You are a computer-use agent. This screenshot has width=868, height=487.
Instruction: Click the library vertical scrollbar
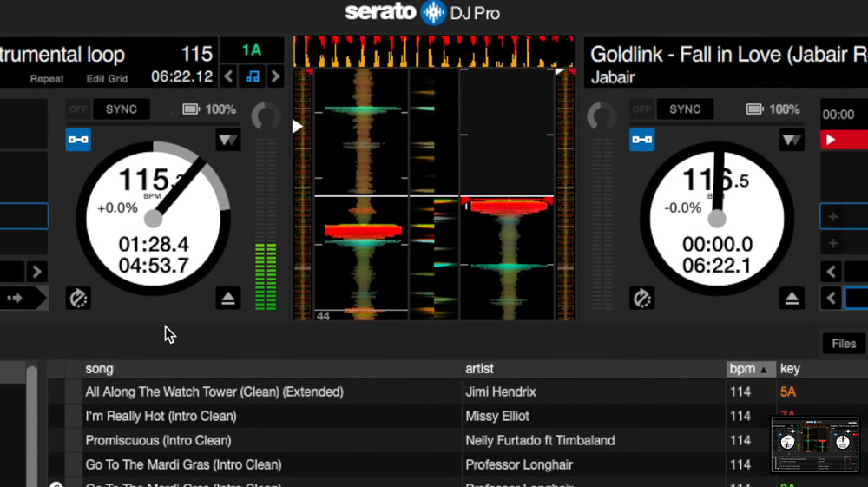click(31, 425)
